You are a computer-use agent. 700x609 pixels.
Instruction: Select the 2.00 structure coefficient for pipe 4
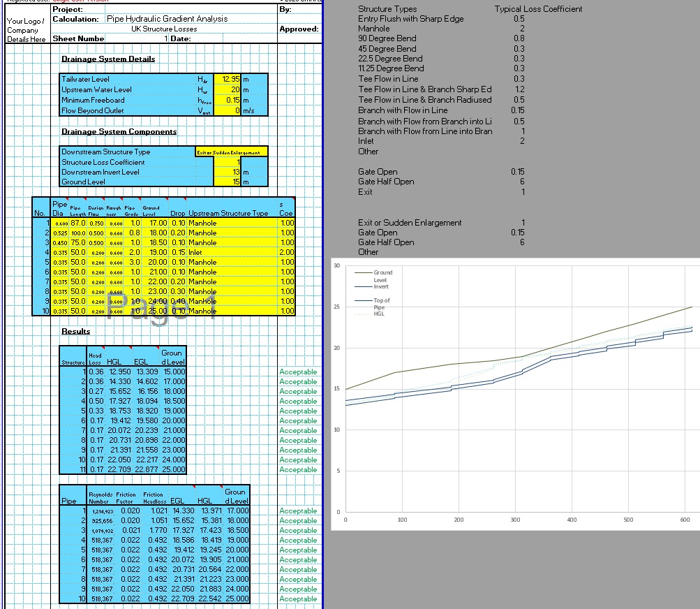[286, 252]
